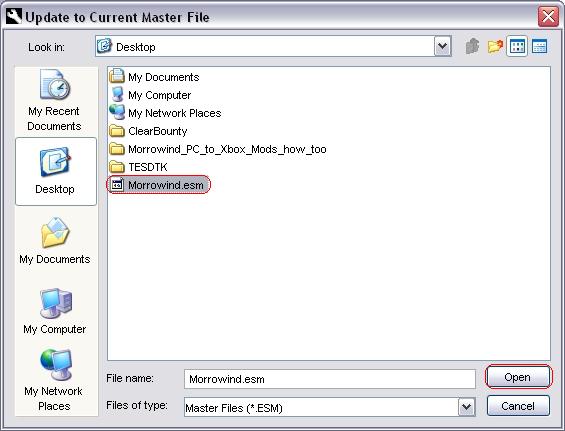This screenshot has width=565, height=431.
Task: Open My Computer from sidebar
Action: (55, 311)
